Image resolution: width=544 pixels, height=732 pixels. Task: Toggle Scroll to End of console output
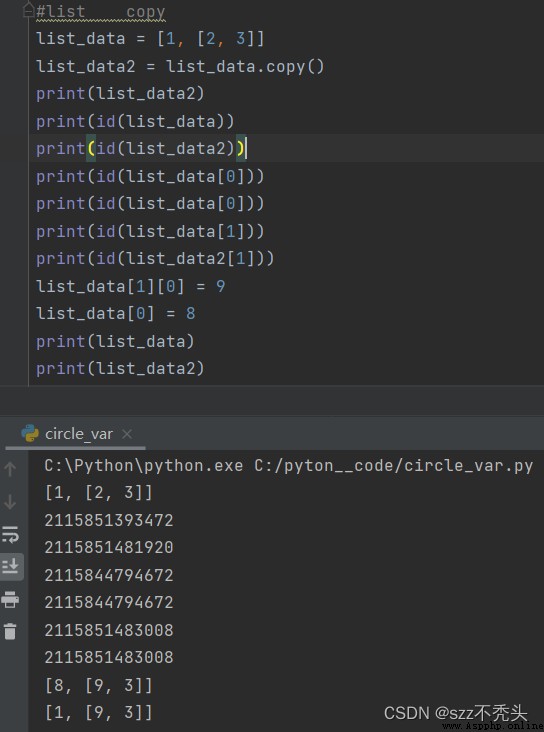click(x=10, y=566)
